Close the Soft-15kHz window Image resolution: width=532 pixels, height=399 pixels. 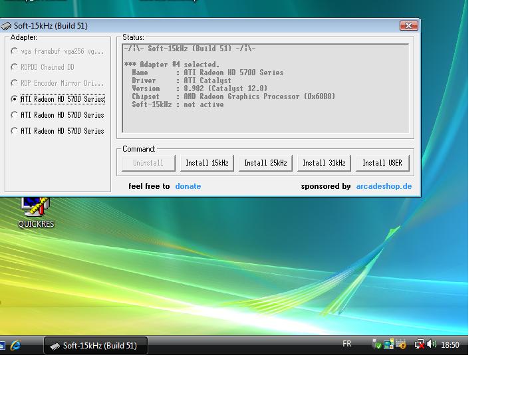click(408, 26)
